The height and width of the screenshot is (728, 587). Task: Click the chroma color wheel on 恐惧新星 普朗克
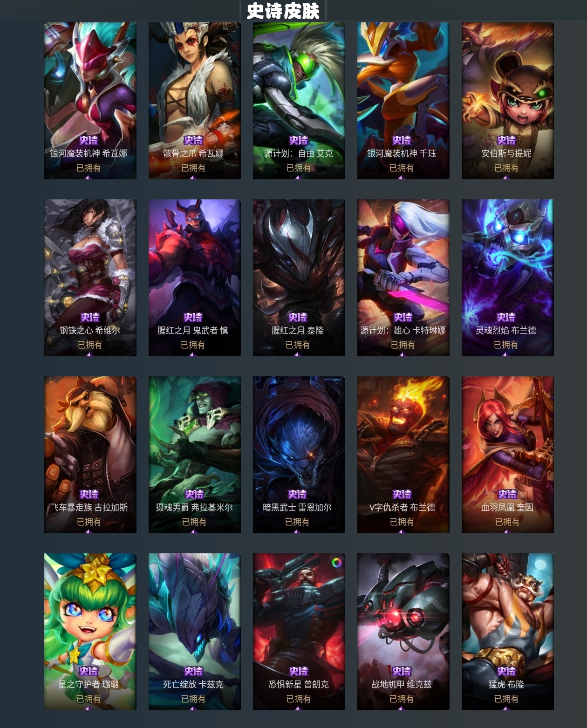tap(336, 563)
